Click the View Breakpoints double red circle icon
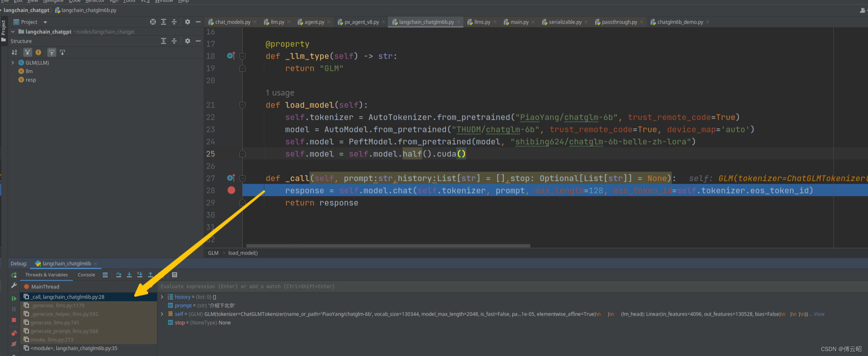This screenshot has height=356, width=868. pos(14,333)
